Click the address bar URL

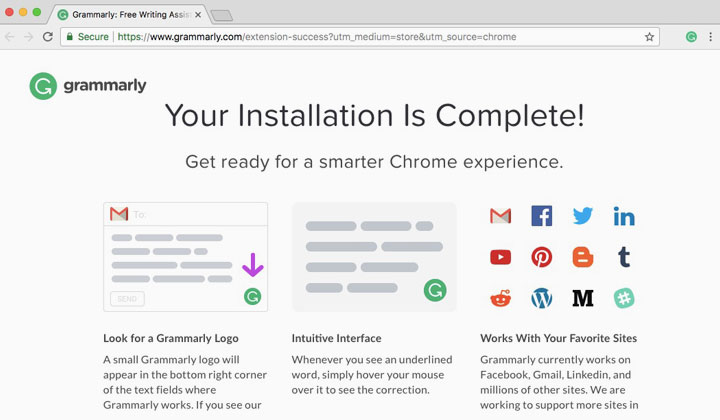tap(317, 37)
